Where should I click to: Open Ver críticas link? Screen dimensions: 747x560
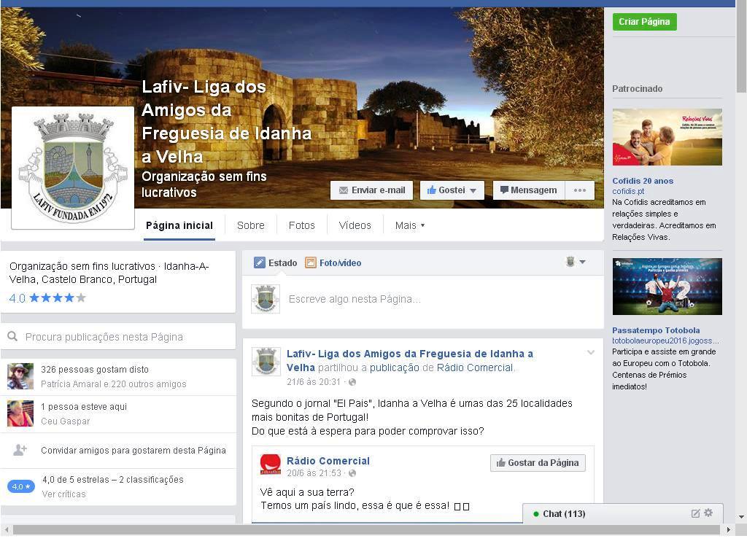click(x=64, y=494)
